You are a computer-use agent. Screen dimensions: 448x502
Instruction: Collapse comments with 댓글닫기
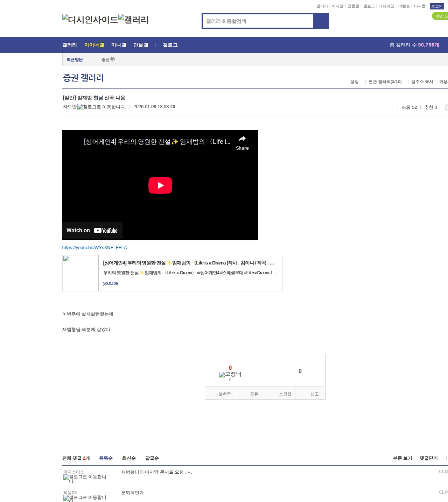coord(428,458)
